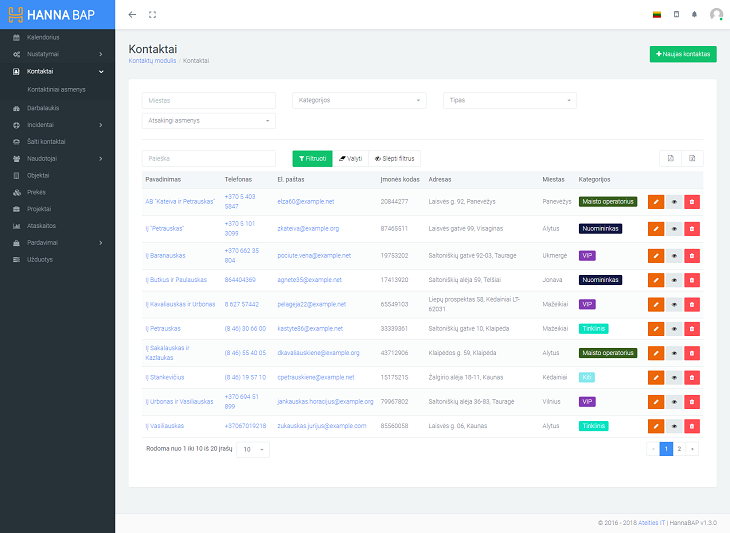Open Kalendorius in the sidebar
The width and height of the screenshot is (730, 533).
pos(43,37)
